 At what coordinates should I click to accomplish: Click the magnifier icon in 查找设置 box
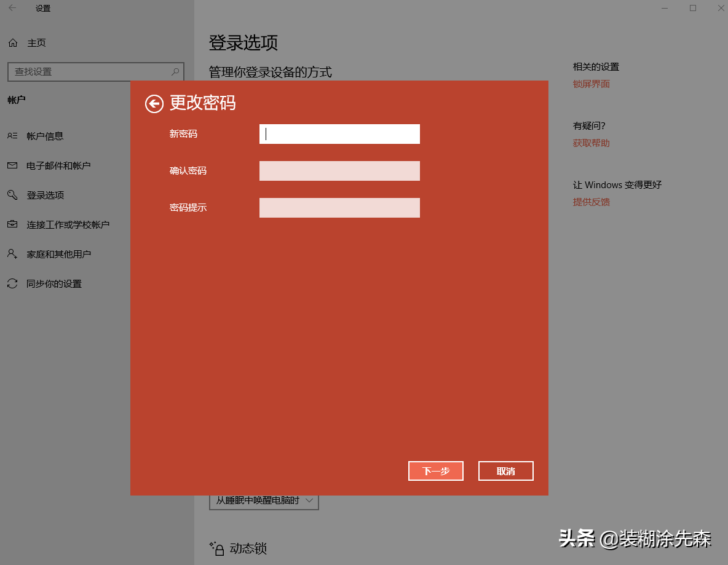(x=176, y=71)
